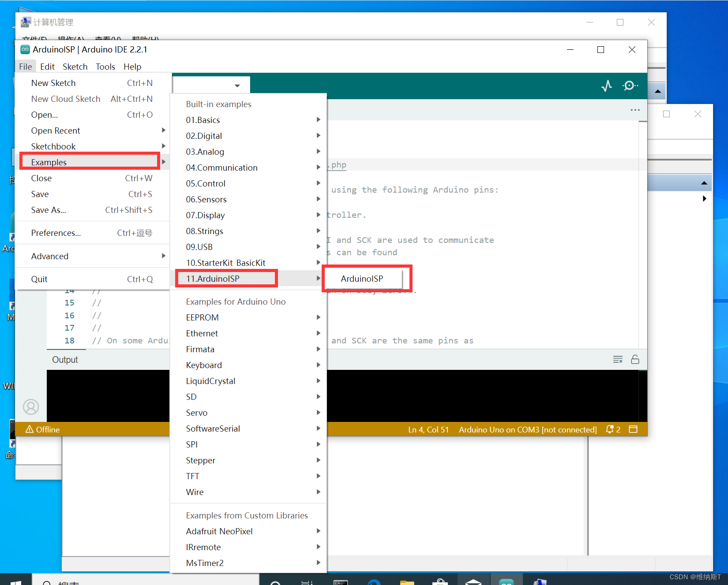The height and width of the screenshot is (585, 728).
Task: Expand the 07.Display examples
Action: (248, 215)
